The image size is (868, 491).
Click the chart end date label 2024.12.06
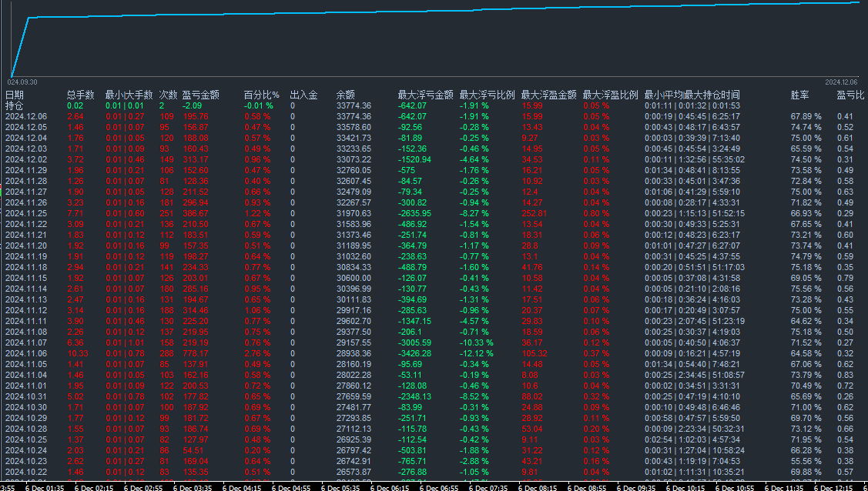click(841, 82)
